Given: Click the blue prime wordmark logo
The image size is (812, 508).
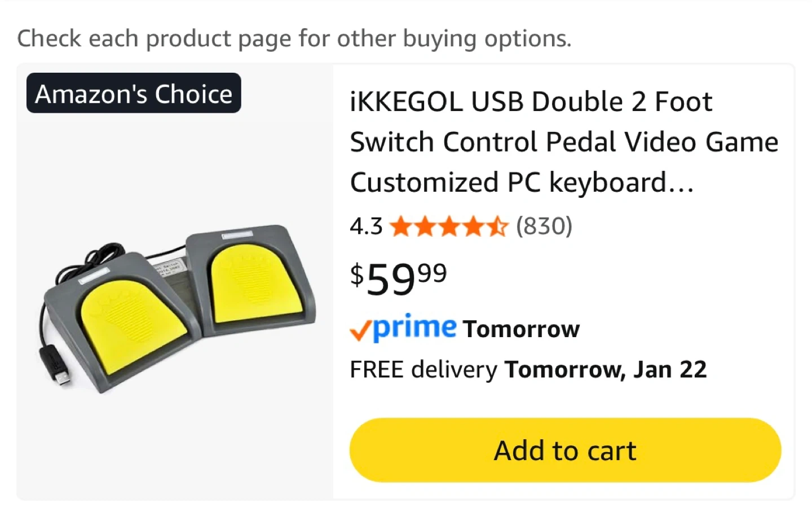Looking at the screenshot, I should [x=414, y=328].
